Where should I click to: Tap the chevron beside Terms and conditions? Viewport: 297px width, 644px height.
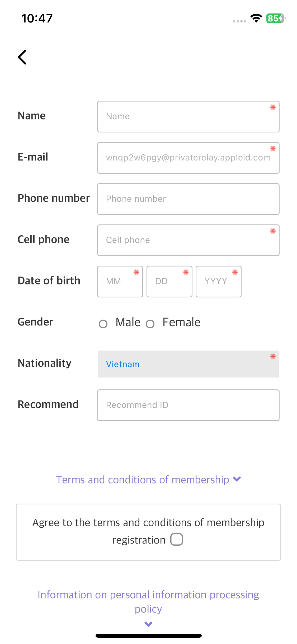tap(237, 479)
